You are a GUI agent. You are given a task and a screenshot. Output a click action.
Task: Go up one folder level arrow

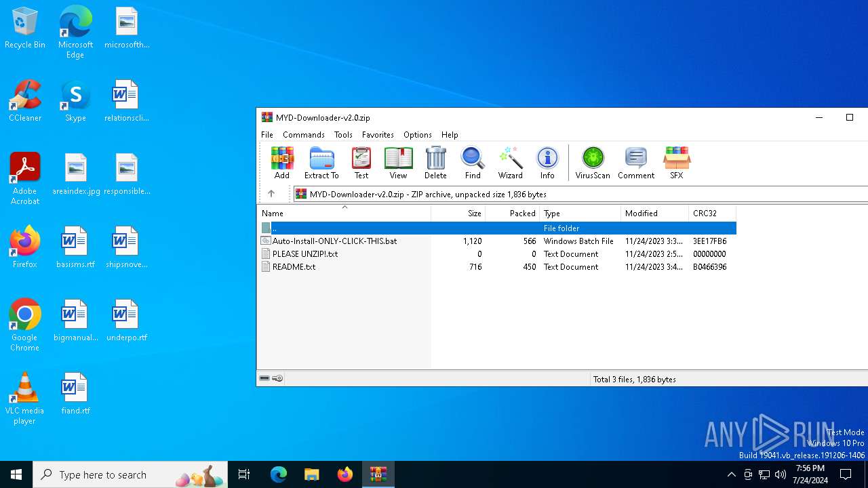coord(271,194)
